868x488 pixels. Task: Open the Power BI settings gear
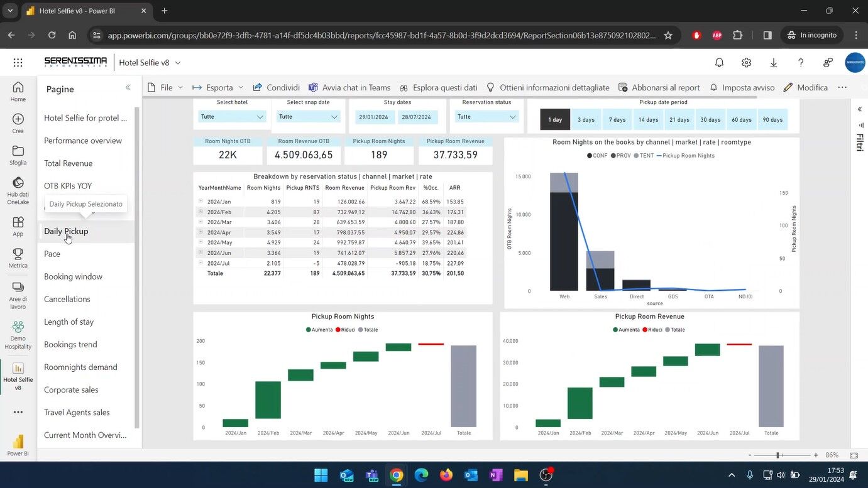click(x=746, y=62)
